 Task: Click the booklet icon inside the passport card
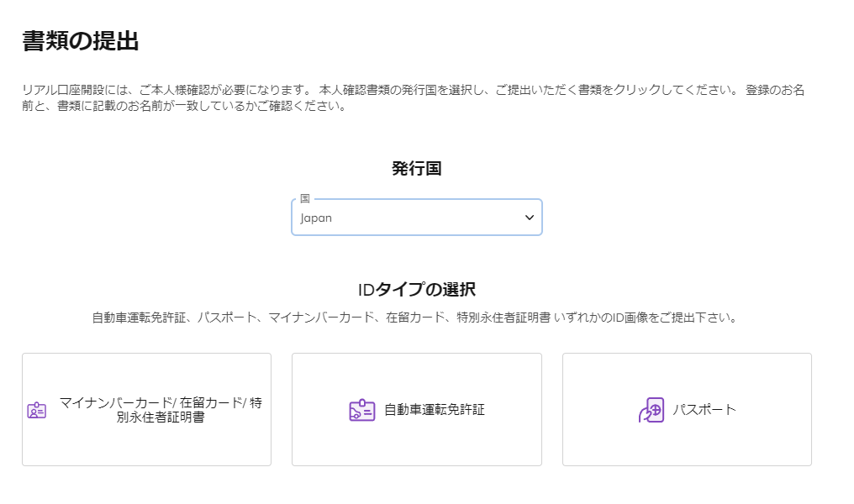[x=650, y=409]
